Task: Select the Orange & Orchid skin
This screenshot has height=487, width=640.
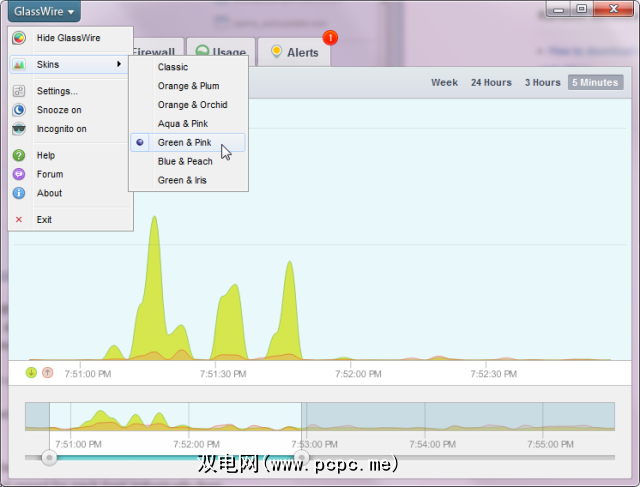Action: 188,105
